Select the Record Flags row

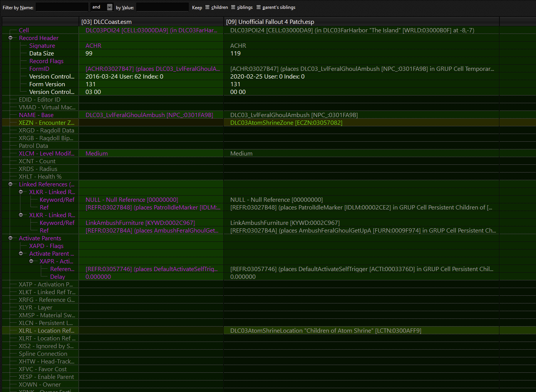tap(46, 61)
